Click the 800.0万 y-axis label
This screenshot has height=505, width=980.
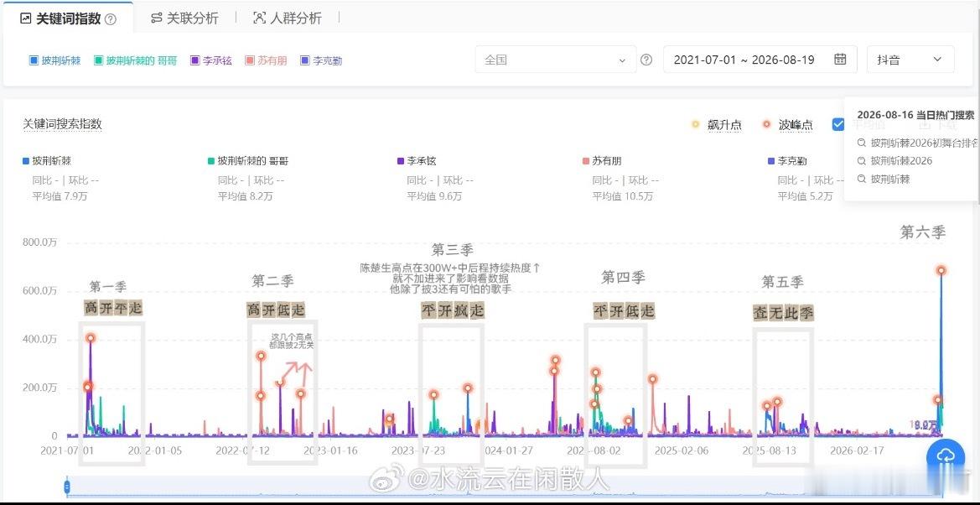point(39,242)
